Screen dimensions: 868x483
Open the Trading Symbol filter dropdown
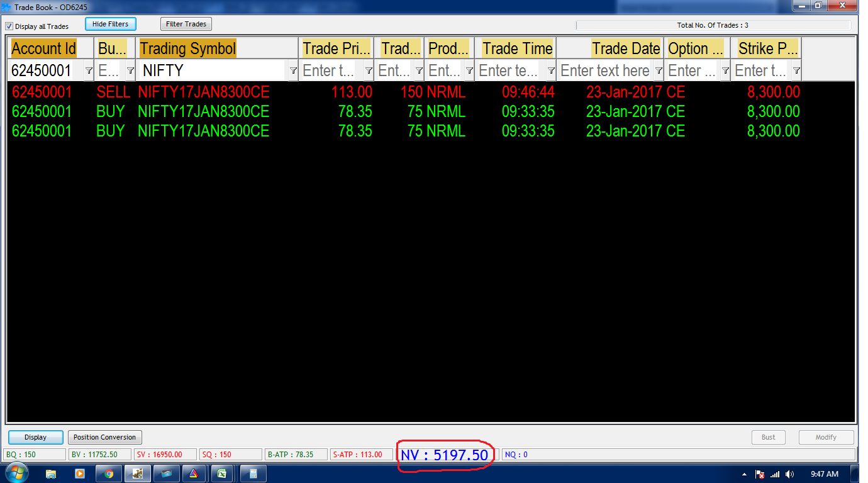[293, 70]
